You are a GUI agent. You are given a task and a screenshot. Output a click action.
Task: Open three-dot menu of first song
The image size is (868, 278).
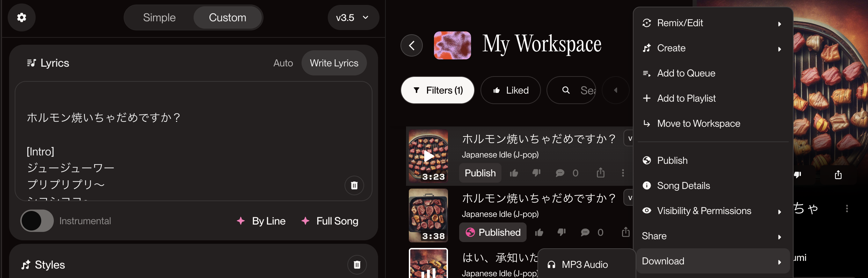tap(623, 173)
